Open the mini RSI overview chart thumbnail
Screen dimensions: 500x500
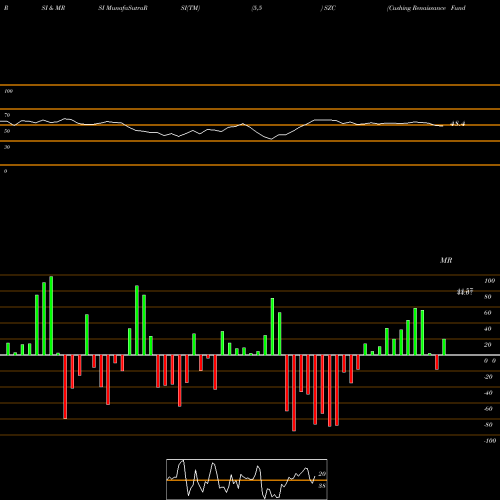[x=247, y=479]
